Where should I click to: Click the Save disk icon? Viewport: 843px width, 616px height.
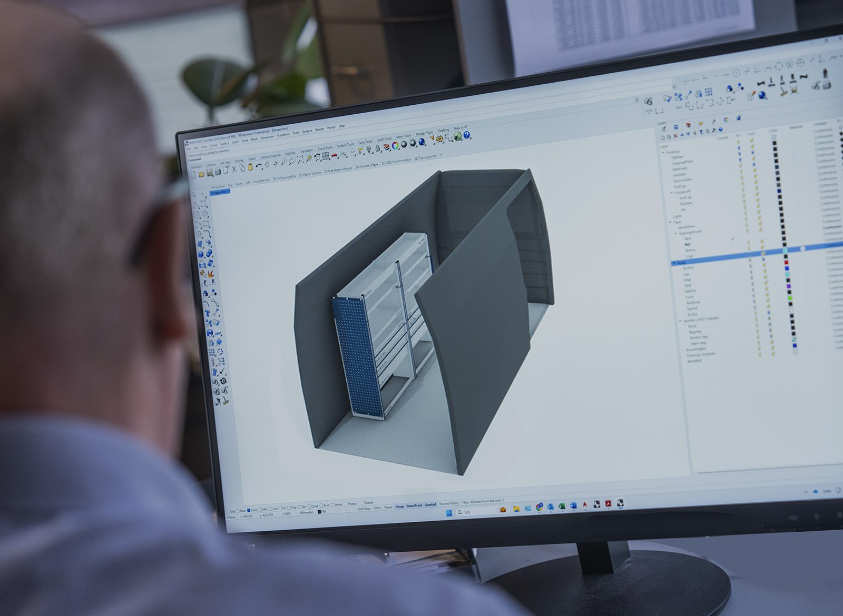[x=209, y=173]
